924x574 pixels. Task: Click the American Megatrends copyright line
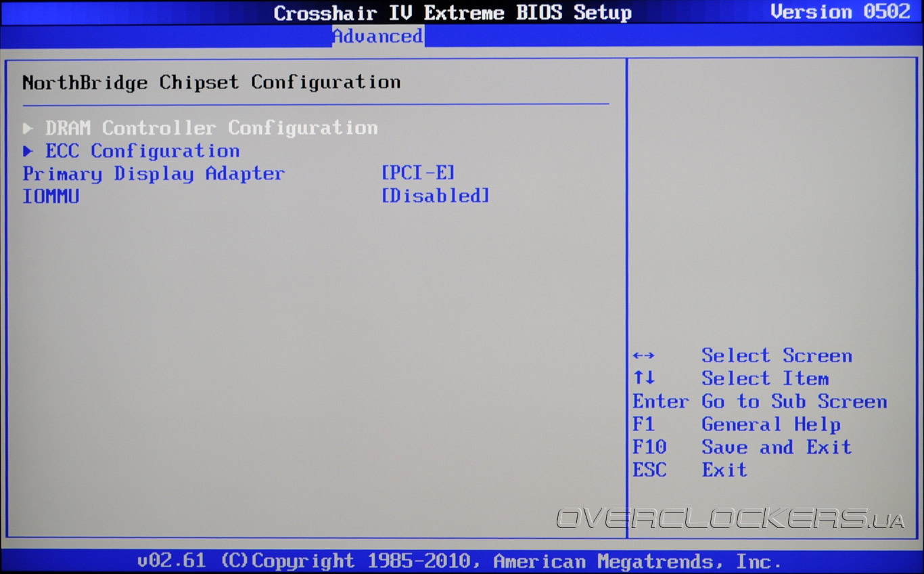point(459,561)
